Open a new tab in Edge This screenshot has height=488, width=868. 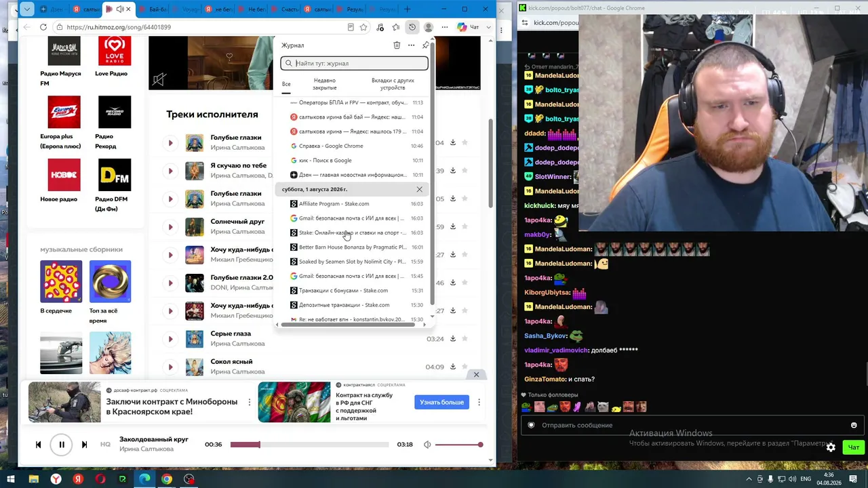(x=407, y=9)
